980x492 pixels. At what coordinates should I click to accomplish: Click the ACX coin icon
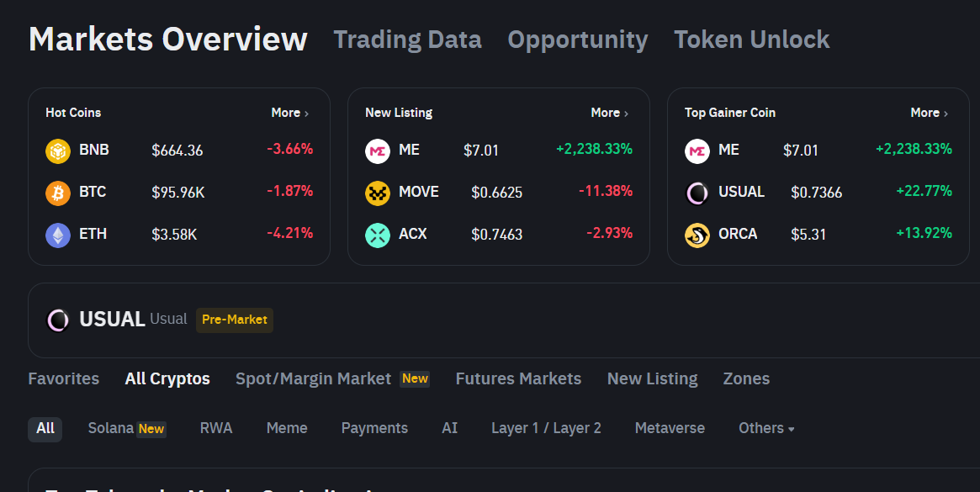(x=378, y=235)
